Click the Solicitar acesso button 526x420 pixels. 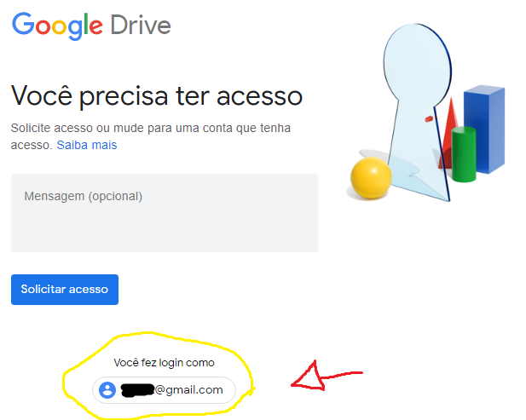coord(65,290)
